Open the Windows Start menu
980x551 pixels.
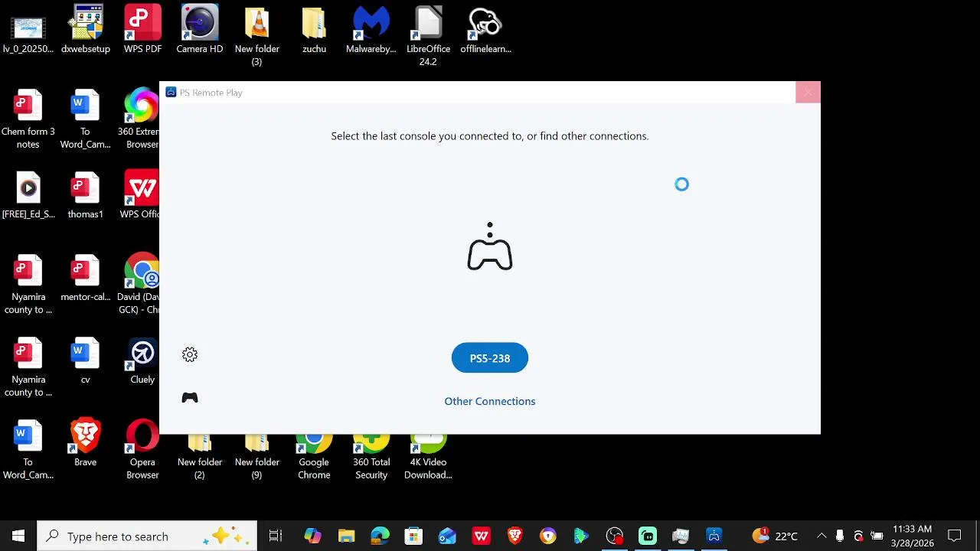coord(18,536)
